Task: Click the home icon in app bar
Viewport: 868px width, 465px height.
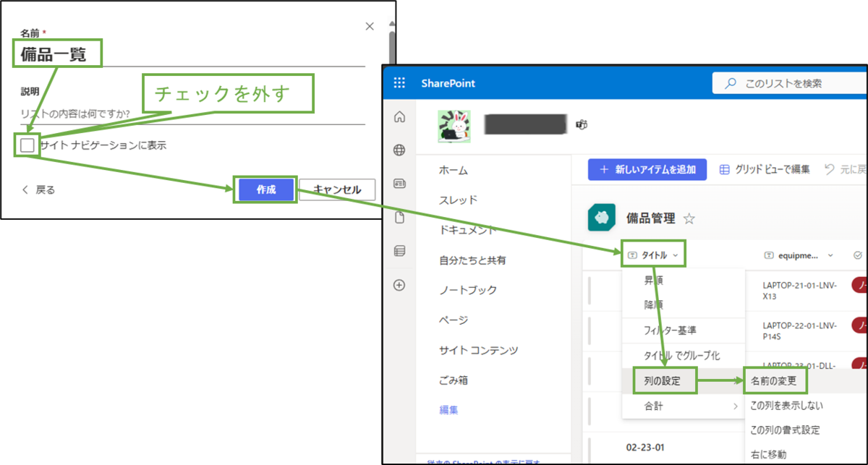Action: coord(399,118)
